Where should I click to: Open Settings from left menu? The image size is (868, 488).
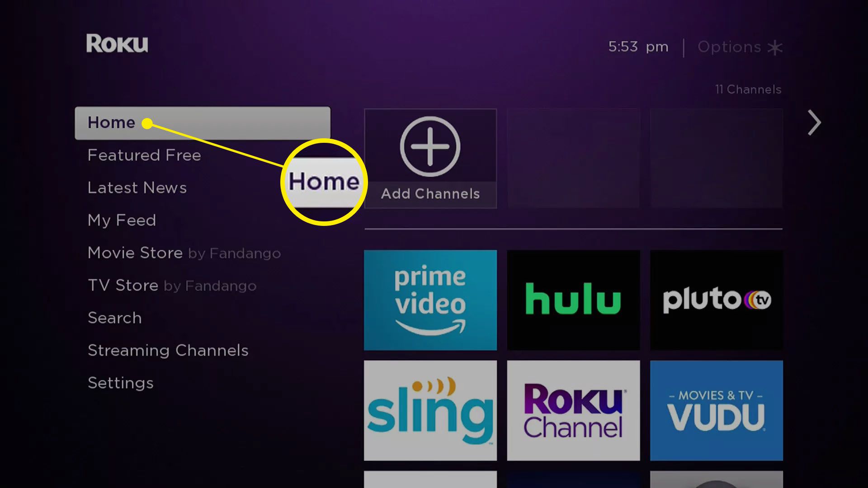click(120, 383)
